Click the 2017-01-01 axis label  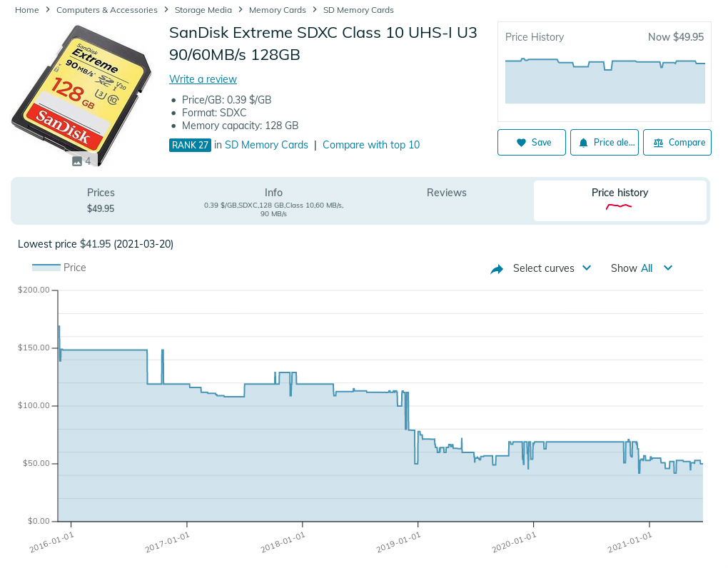[x=167, y=542]
